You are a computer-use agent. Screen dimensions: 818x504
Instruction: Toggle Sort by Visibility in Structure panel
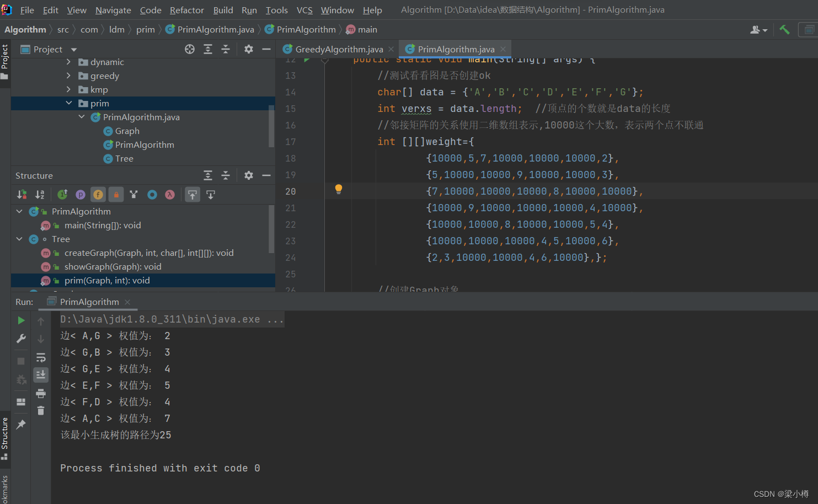coord(22,195)
